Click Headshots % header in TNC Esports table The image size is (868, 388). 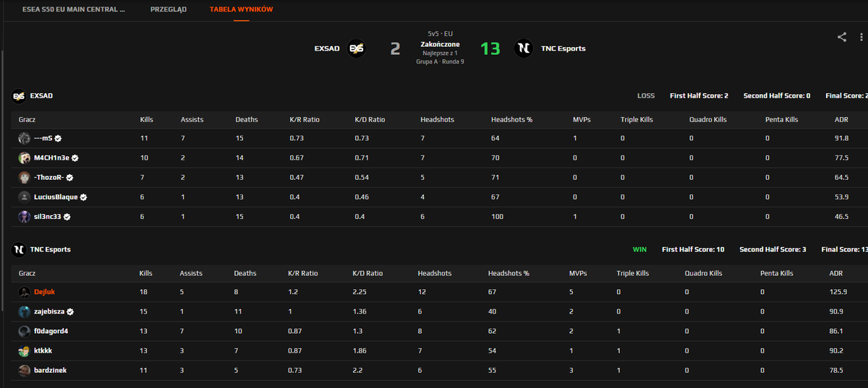(x=509, y=274)
